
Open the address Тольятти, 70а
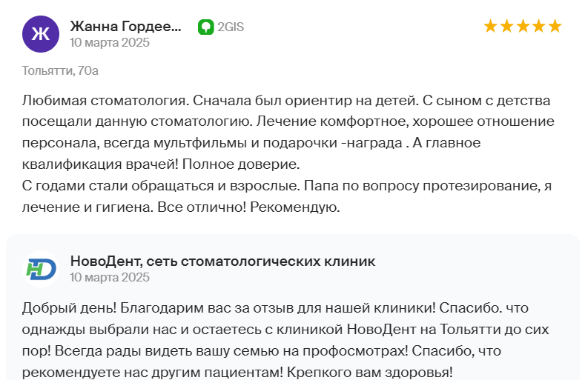pyautogui.click(x=60, y=70)
